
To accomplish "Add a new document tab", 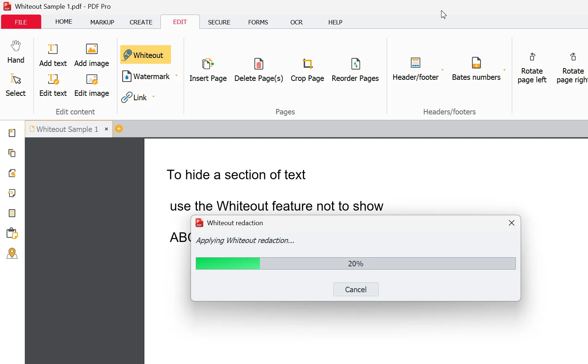I will coord(119,129).
